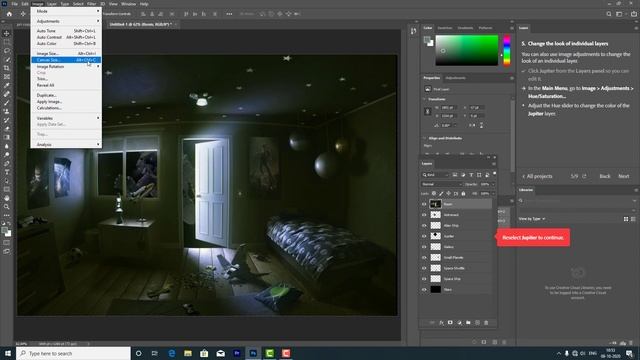Create a new layer with the plus icon
Screen dimensions: 640x360
click(477, 322)
